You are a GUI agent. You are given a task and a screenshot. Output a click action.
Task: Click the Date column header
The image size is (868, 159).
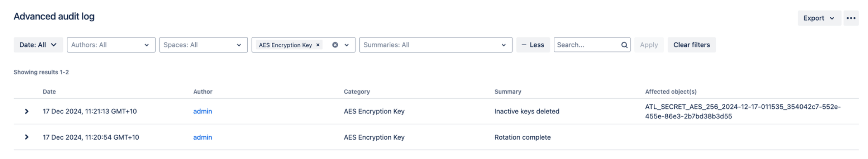49,91
